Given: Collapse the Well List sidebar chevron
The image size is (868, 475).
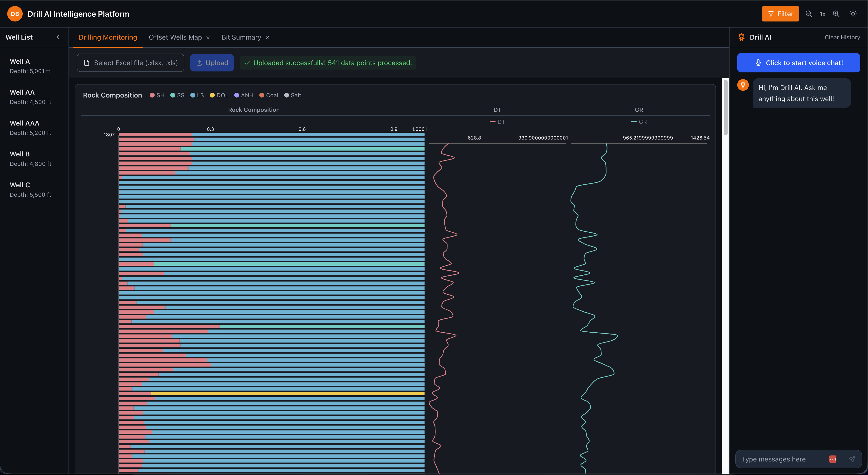Looking at the screenshot, I should coord(58,37).
